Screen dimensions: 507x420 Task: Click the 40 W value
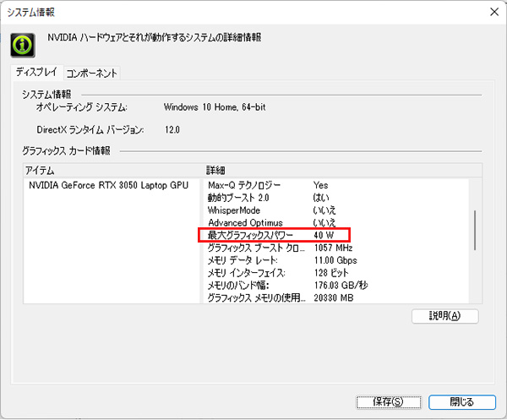click(x=324, y=235)
